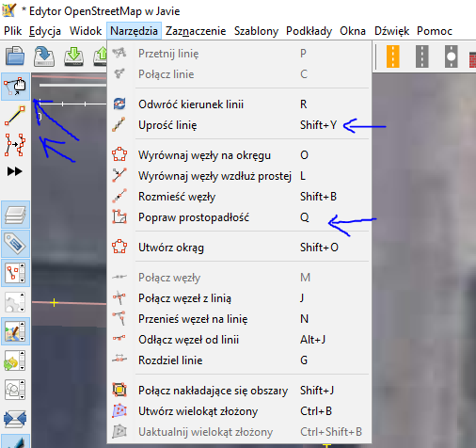Viewport: 476px width, 448px height.
Task: Activate the select and move tool
Action: pyautogui.click(x=15, y=87)
